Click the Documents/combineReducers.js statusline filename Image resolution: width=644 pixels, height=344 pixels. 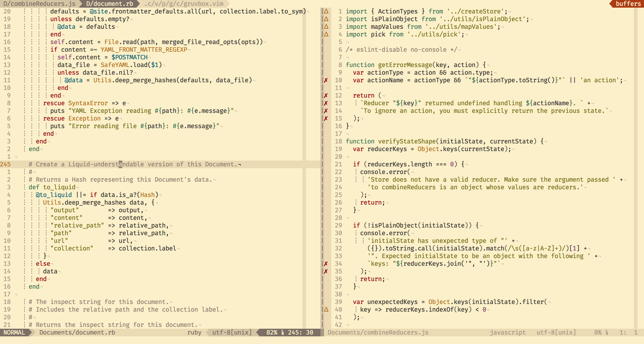tap(377, 332)
